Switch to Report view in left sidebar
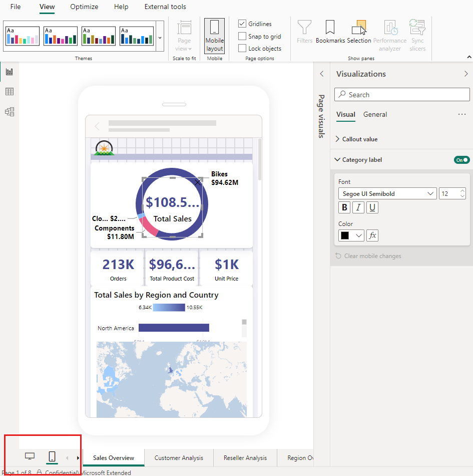This screenshot has height=476, width=473. pos(10,72)
